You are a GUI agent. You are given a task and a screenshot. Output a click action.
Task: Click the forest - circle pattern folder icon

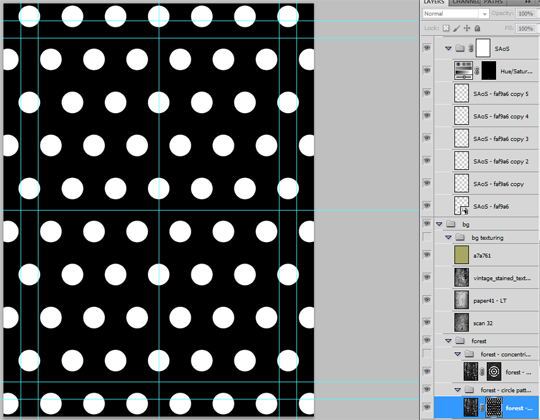469,389
